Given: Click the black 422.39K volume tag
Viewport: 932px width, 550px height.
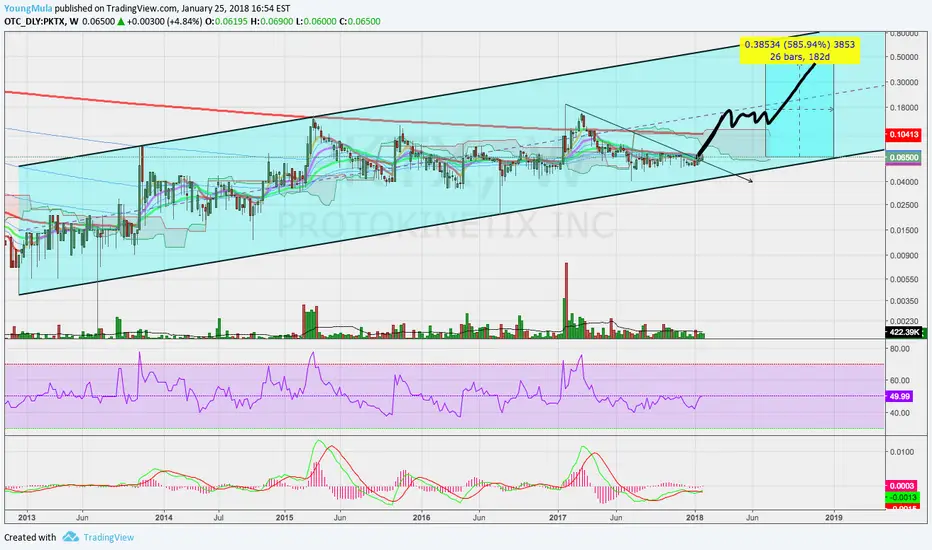Looking at the screenshot, I should (x=903, y=332).
